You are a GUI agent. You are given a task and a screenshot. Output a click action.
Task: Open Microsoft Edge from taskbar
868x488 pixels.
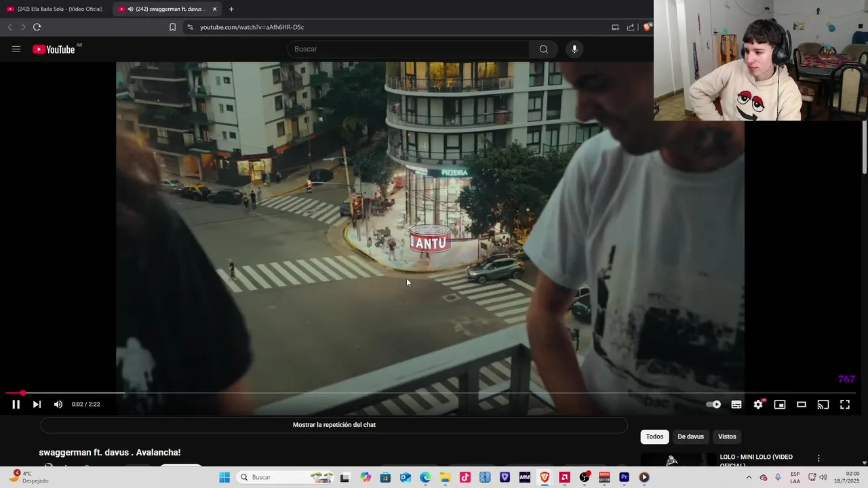tap(425, 477)
